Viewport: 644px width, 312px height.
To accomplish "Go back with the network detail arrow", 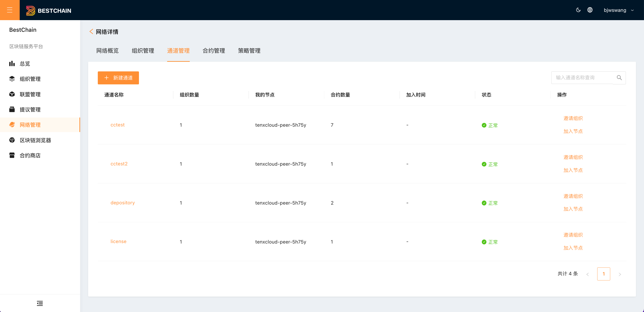I will point(91,32).
